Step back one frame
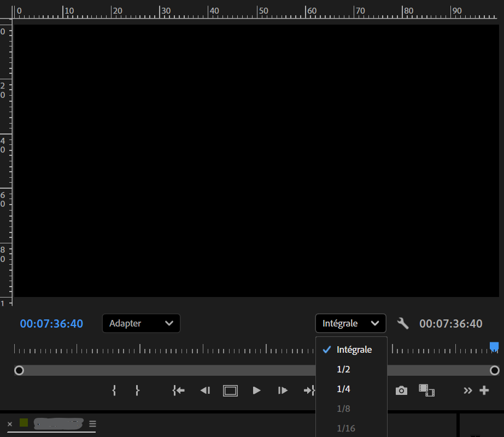Viewport: 504px width, 437px height. [x=205, y=391]
